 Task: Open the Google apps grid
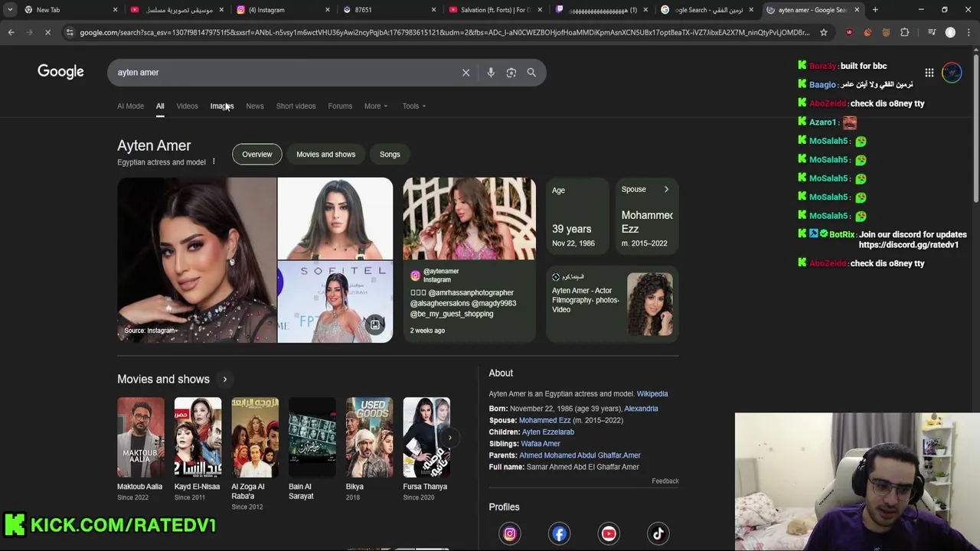(929, 73)
